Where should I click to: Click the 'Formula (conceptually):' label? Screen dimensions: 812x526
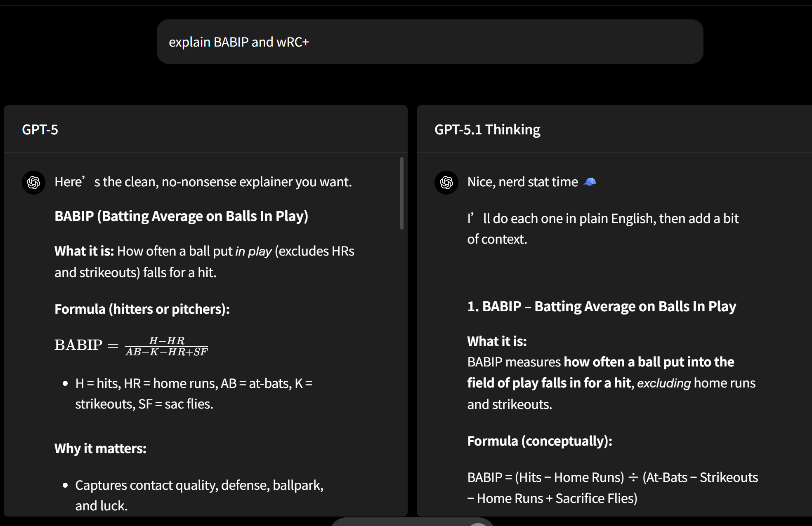pyautogui.click(x=539, y=441)
